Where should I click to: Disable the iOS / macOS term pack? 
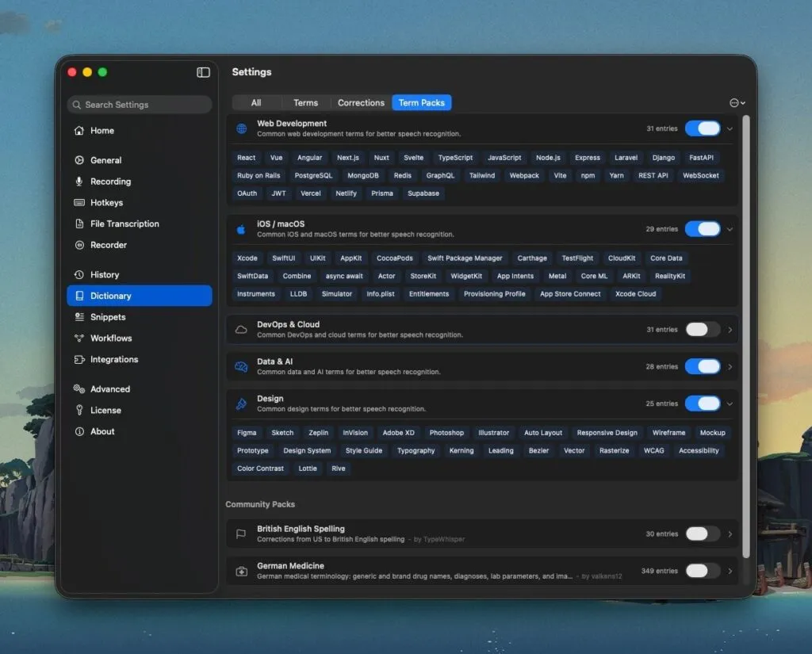703,229
